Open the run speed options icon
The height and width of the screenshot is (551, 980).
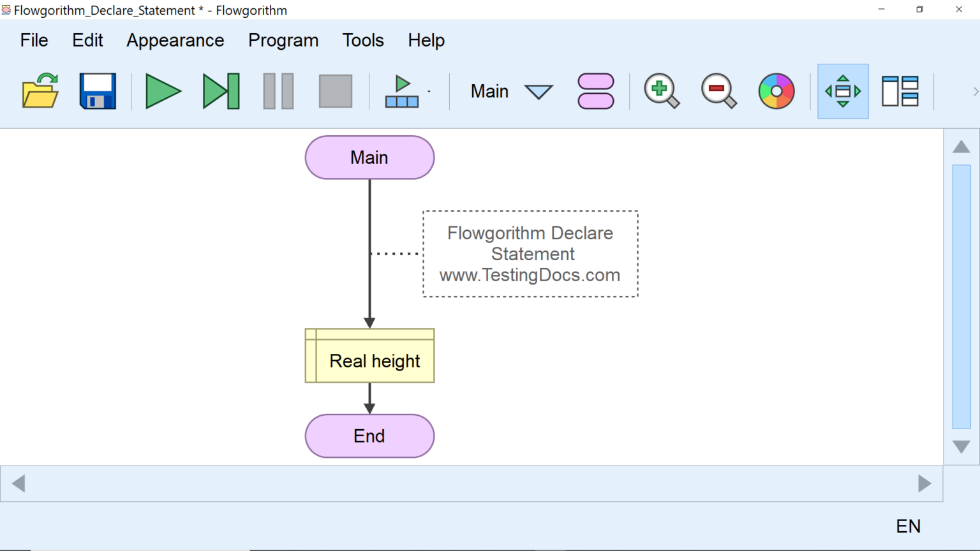(403, 91)
